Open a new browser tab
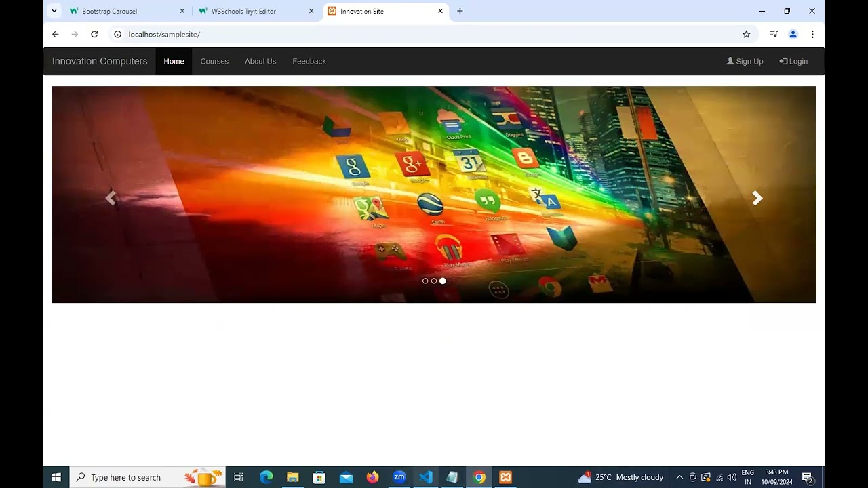Viewport: 868px width, 488px height. point(460,11)
